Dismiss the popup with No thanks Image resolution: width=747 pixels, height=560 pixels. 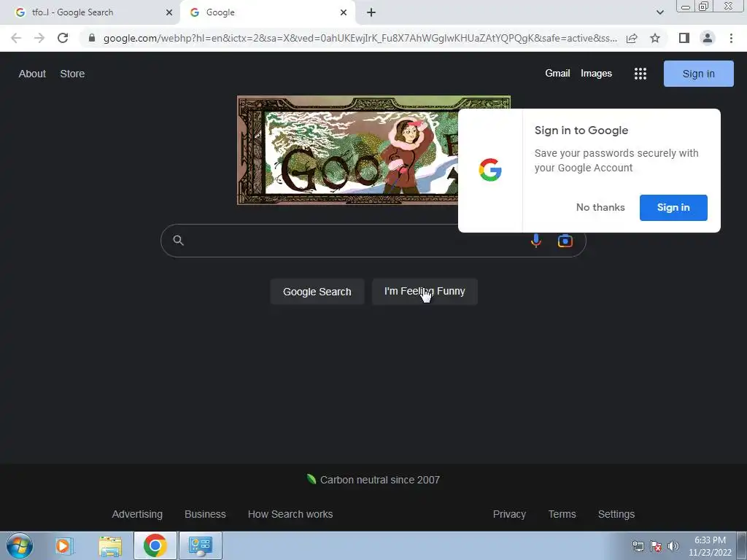[600, 207]
